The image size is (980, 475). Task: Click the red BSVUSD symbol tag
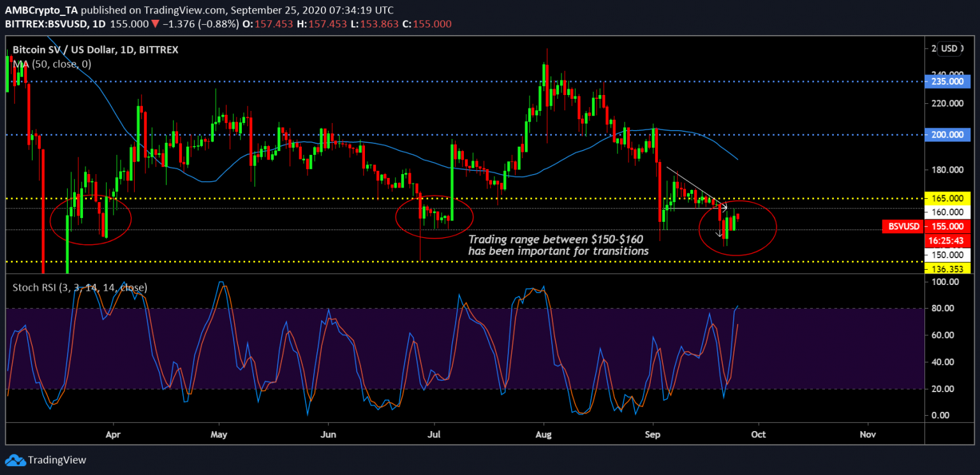point(904,226)
